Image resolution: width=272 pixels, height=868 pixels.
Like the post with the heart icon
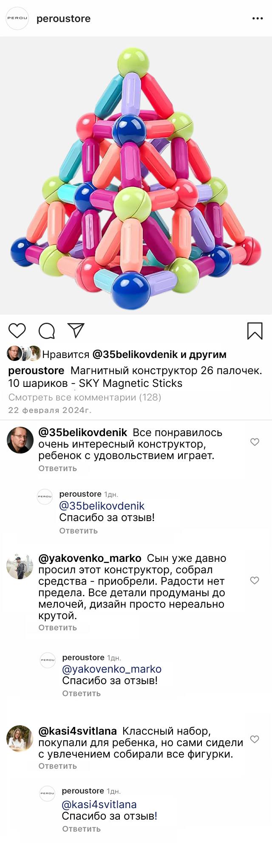17,331
